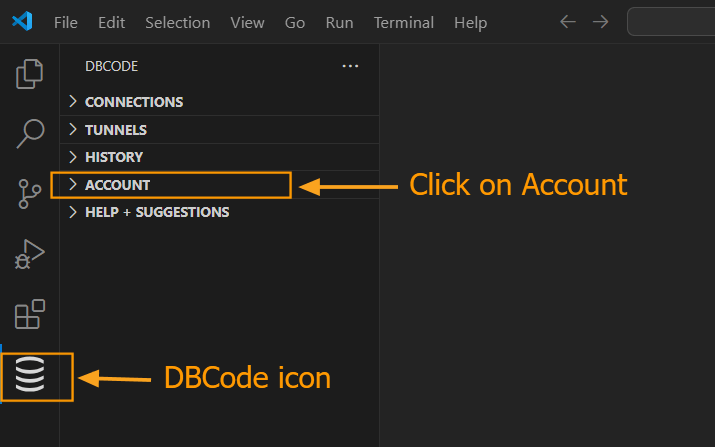Click the HISTORY section header text
Image resolution: width=715 pixels, height=447 pixels.
tap(114, 157)
